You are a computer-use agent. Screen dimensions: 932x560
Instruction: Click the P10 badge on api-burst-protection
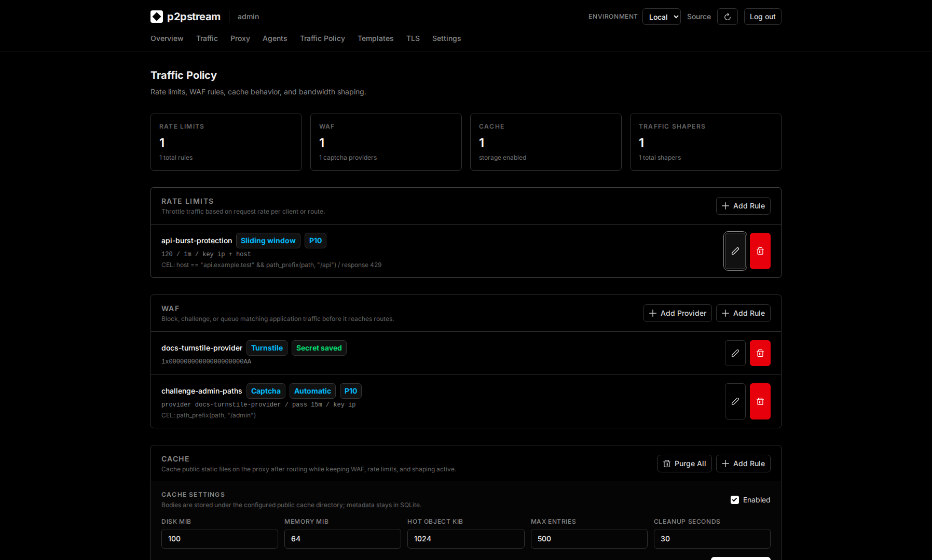click(x=316, y=241)
